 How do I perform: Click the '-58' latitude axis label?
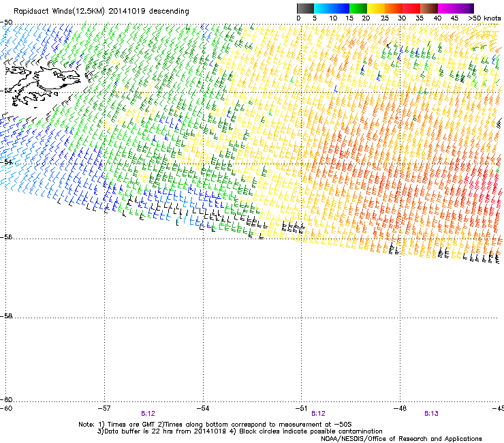(x=6, y=316)
